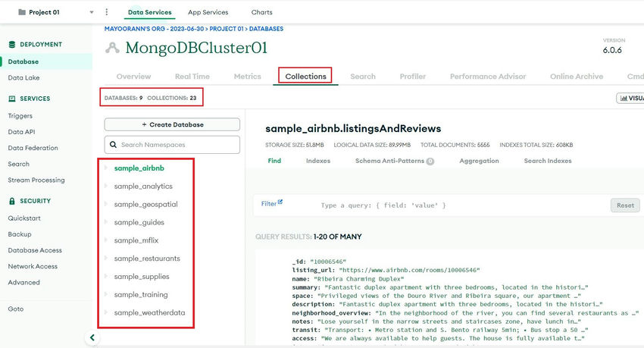
Task: Click Goto in the sidebar
Action: coord(16,309)
